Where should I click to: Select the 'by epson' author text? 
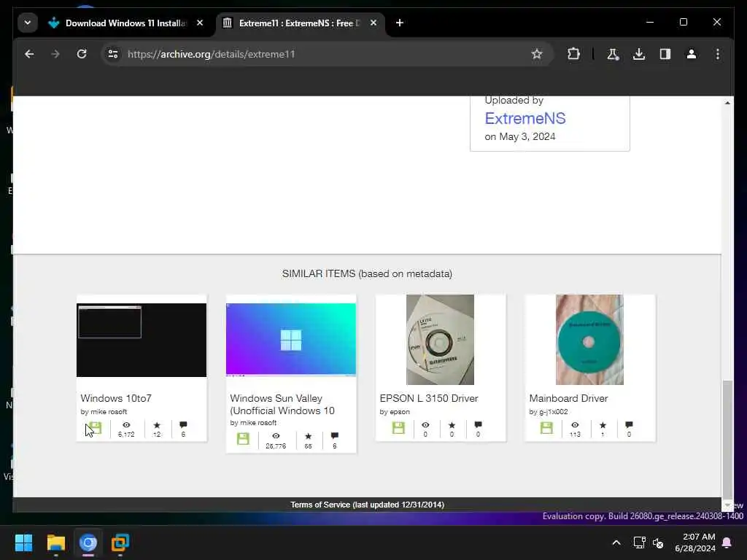[x=395, y=411]
